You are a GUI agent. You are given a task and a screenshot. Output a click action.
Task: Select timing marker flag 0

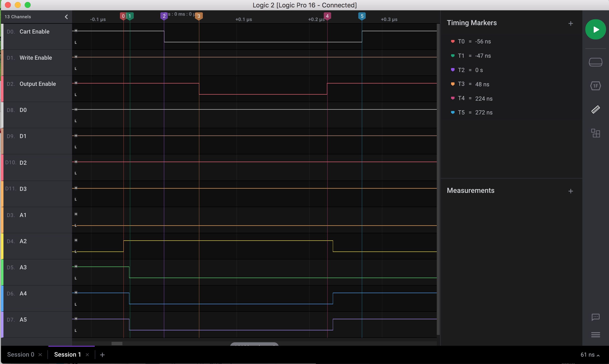pos(123,16)
